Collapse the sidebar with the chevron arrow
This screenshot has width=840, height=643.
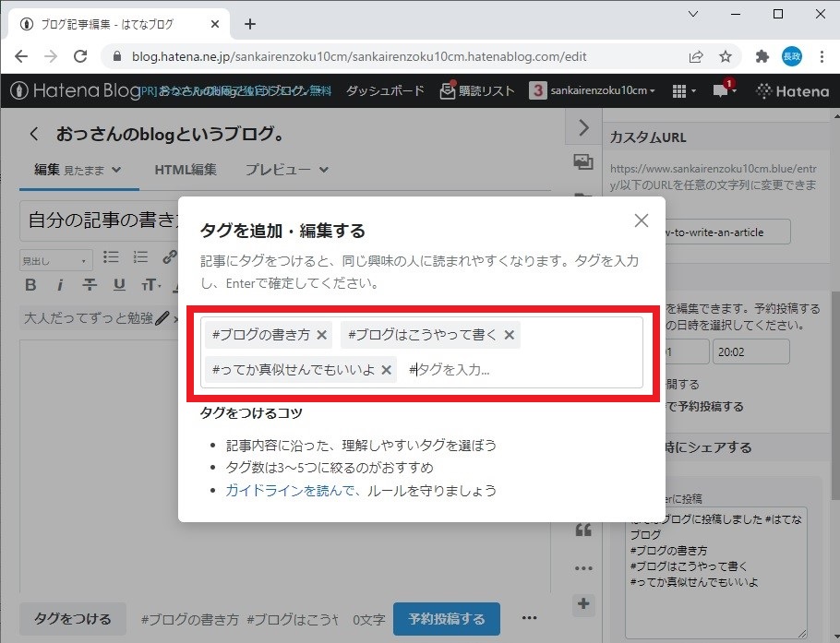coord(584,127)
